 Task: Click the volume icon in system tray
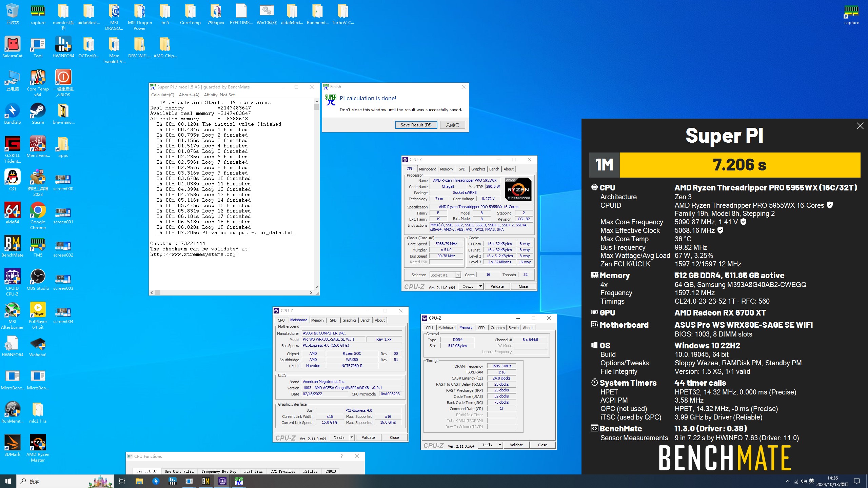click(x=804, y=481)
